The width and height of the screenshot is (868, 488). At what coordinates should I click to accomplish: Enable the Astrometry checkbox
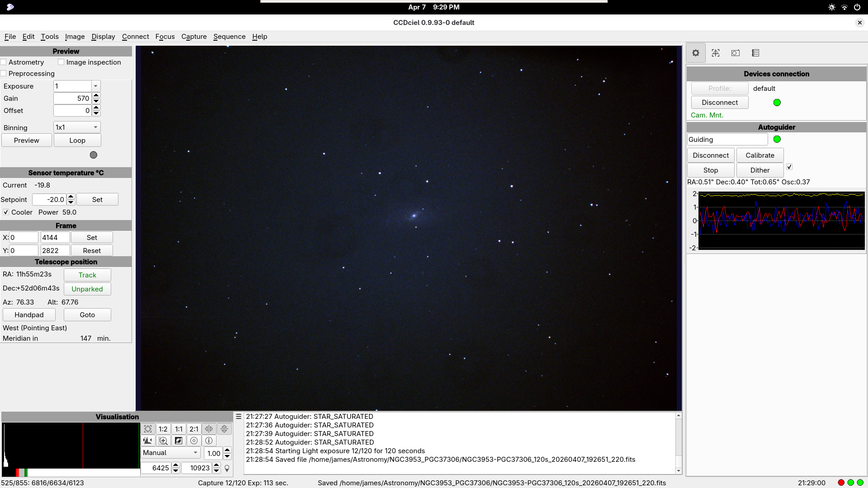point(4,62)
